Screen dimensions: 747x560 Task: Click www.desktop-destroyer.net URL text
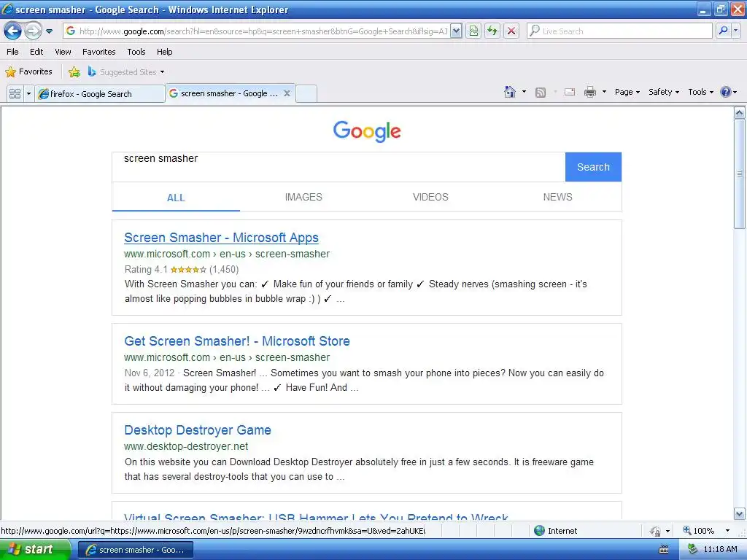point(186,447)
